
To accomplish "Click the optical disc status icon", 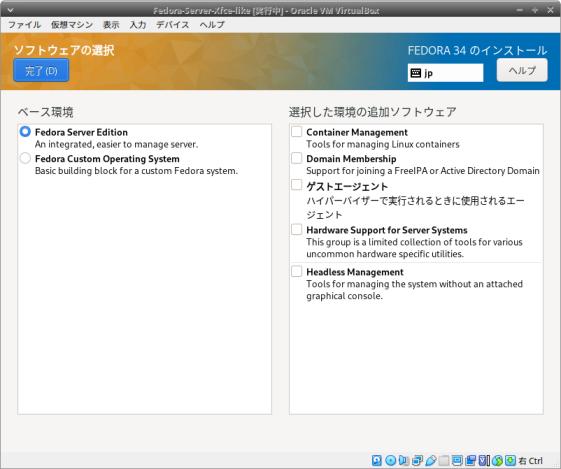I will tap(391, 460).
